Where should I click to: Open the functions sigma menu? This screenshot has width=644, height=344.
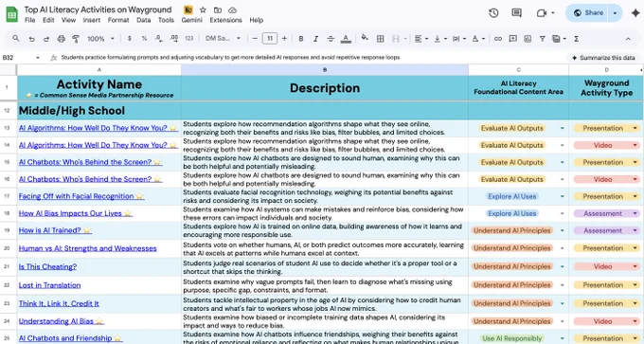pyautogui.click(x=576, y=39)
